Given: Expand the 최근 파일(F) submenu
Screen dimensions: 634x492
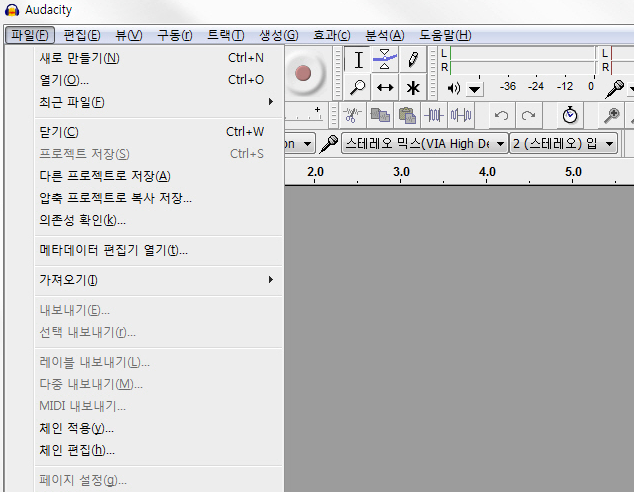Looking at the screenshot, I should (x=158, y=102).
